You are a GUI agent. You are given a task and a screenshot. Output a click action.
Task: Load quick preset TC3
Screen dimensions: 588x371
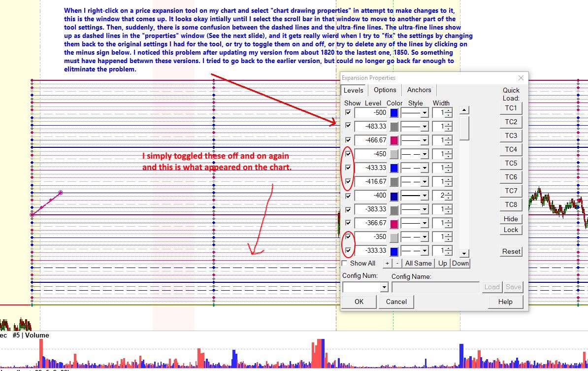click(x=511, y=136)
